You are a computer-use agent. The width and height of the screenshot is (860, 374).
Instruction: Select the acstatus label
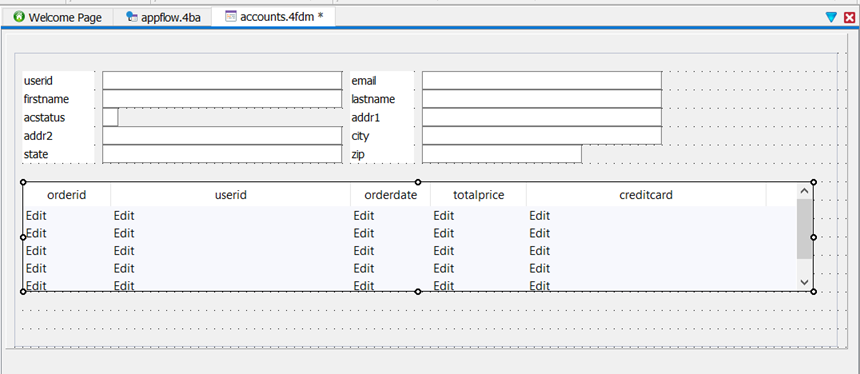click(x=44, y=117)
